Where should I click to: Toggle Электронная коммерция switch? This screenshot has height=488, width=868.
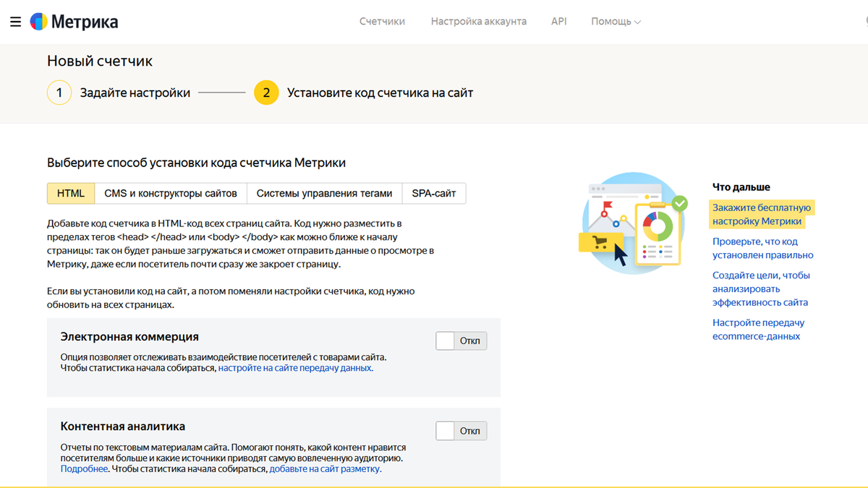tap(461, 341)
